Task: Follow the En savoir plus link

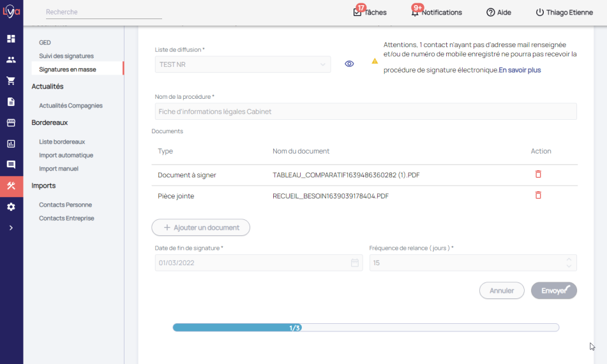Action: point(520,70)
